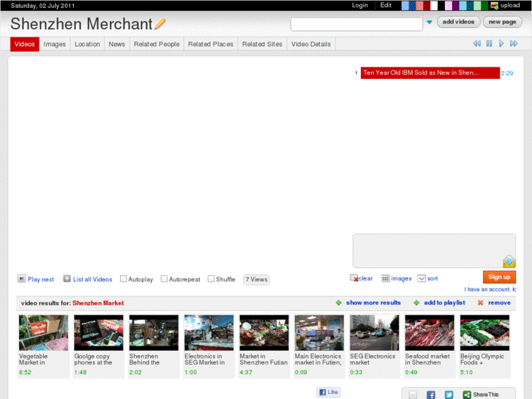Skip forward to the next video
The height and width of the screenshot is (399, 532).
coord(514,43)
